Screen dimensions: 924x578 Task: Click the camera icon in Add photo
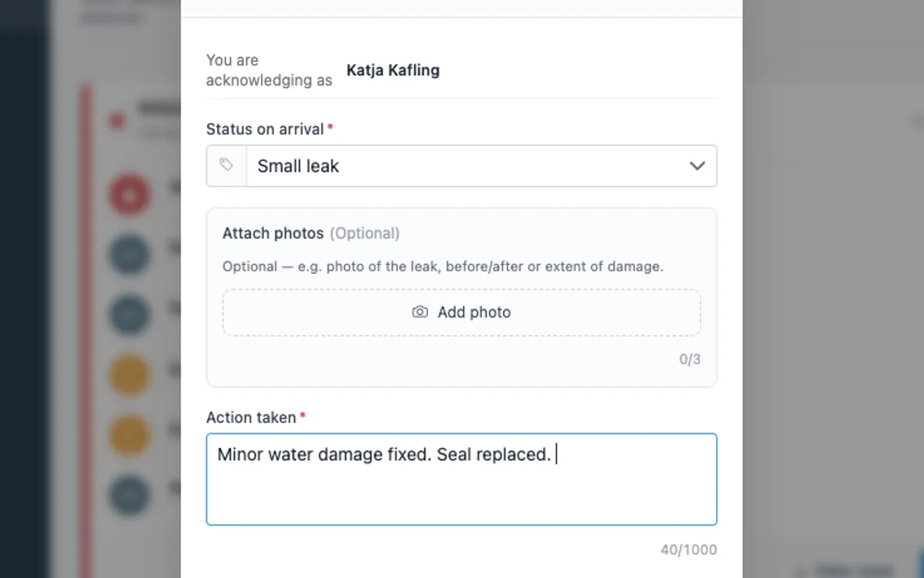coord(420,312)
